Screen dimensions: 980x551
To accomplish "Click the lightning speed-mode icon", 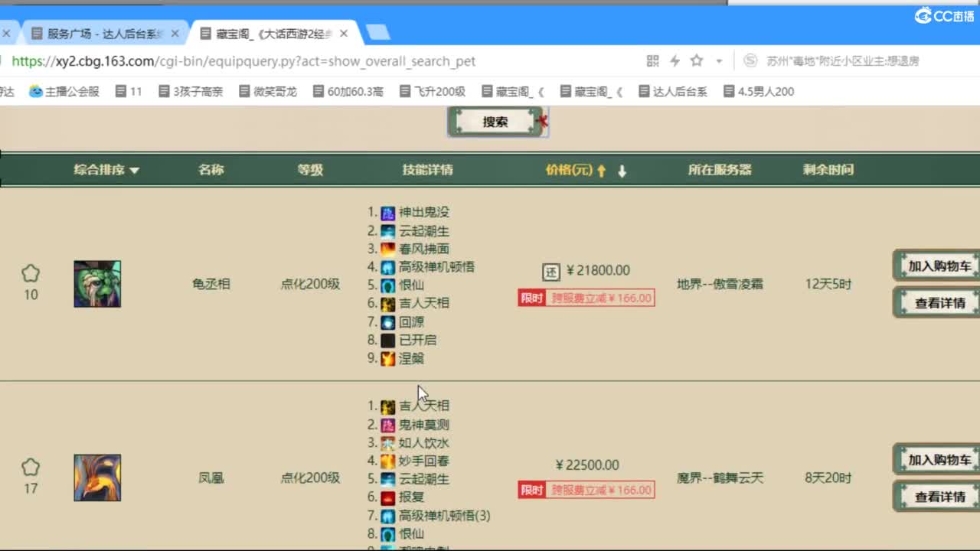I will point(675,60).
